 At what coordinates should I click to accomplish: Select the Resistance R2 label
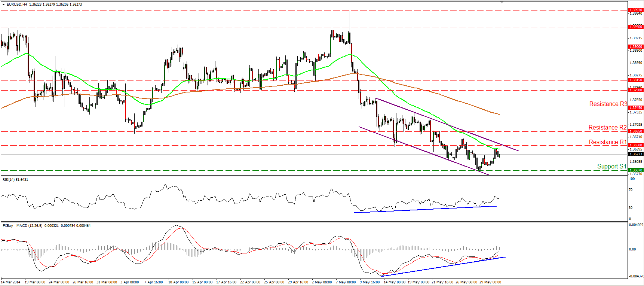point(607,128)
